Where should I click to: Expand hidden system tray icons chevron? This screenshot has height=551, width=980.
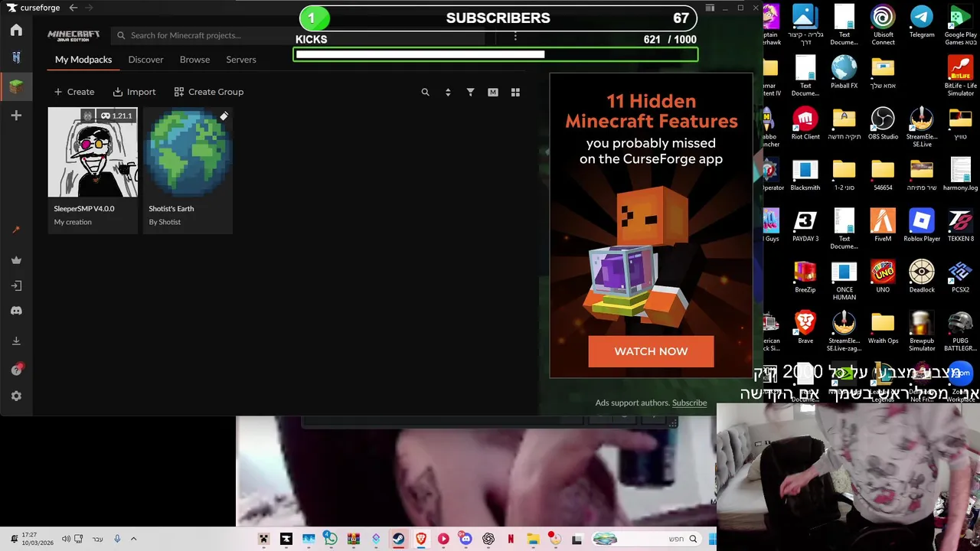point(133,539)
